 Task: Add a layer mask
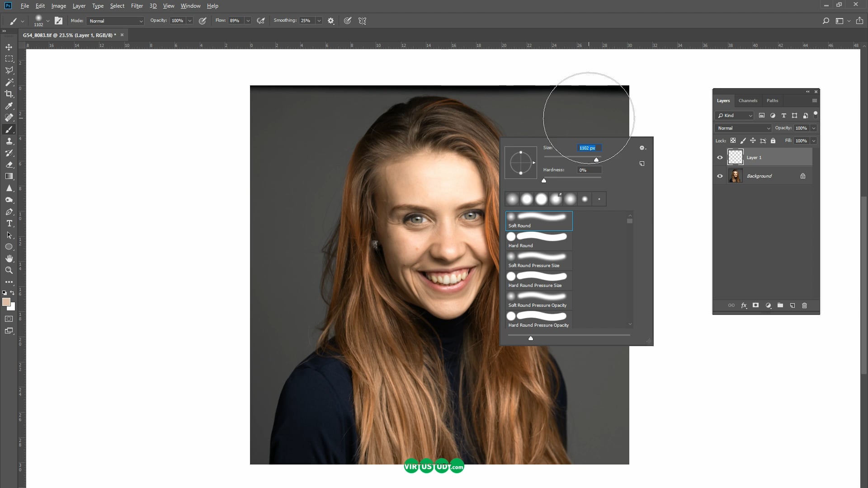(x=755, y=305)
